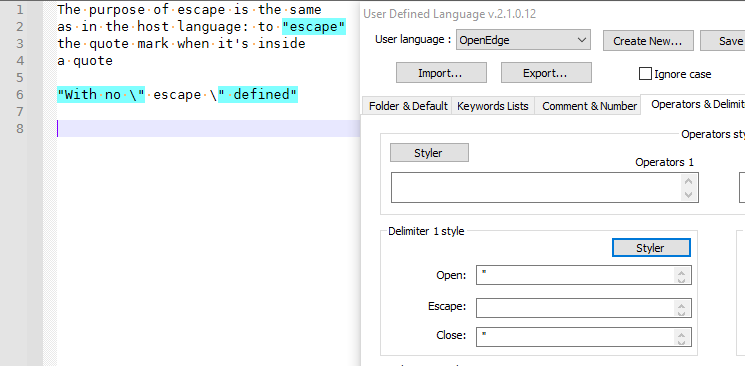Open the User language dropdown showing OpenEdge
This screenshot has width=745, height=366.
[x=523, y=40]
